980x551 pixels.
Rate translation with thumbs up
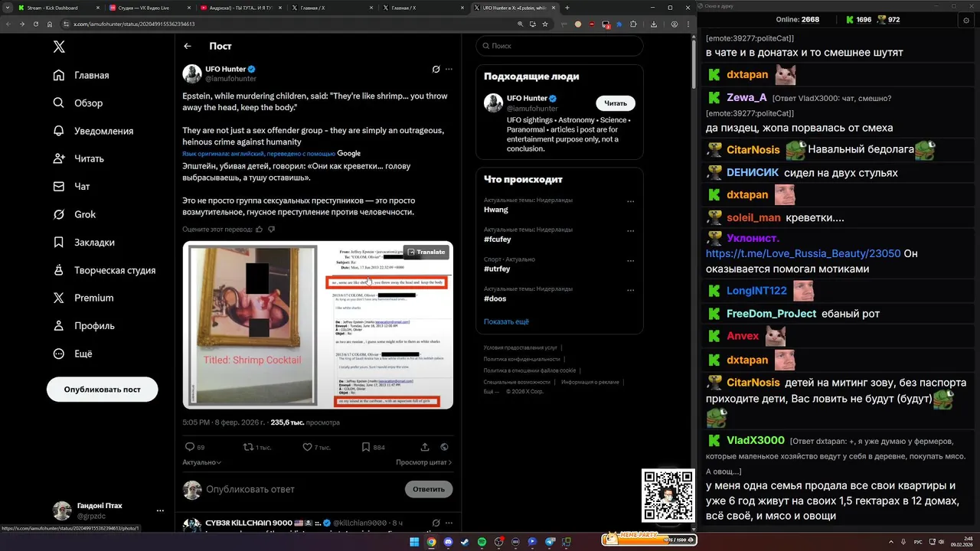pyautogui.click(x=259, y=229)
